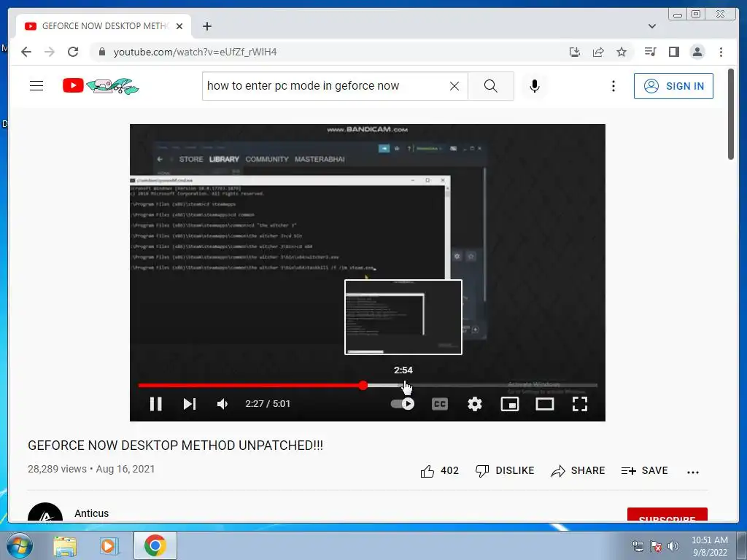This screenshot has height=560, width=747.
Task: Open YouTube settings three-dot menu
Action: point(613,86)
